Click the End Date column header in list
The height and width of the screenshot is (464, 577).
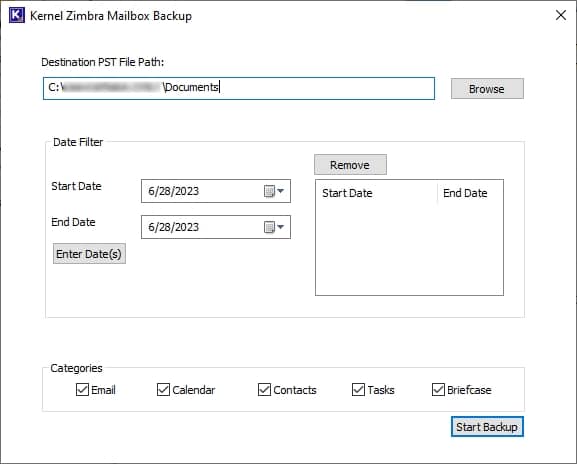coord(465,193)
